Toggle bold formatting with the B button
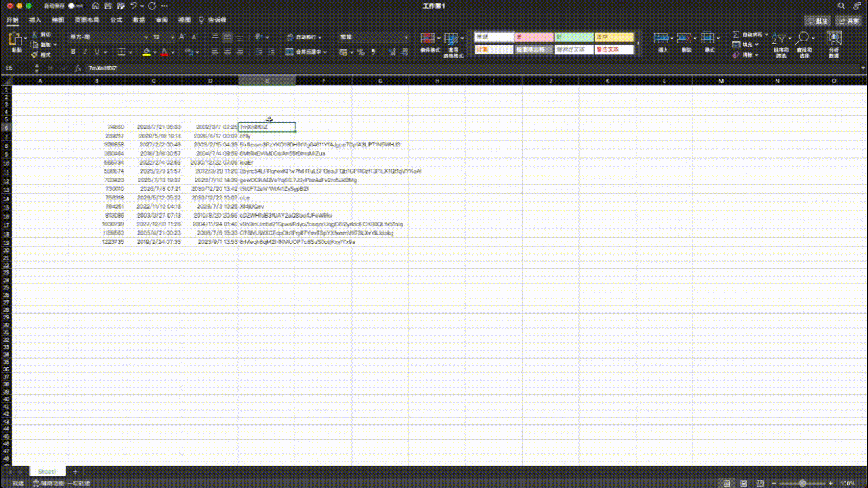Image resolution: width=868 pixels, height=488 pixels. (73, 52)
